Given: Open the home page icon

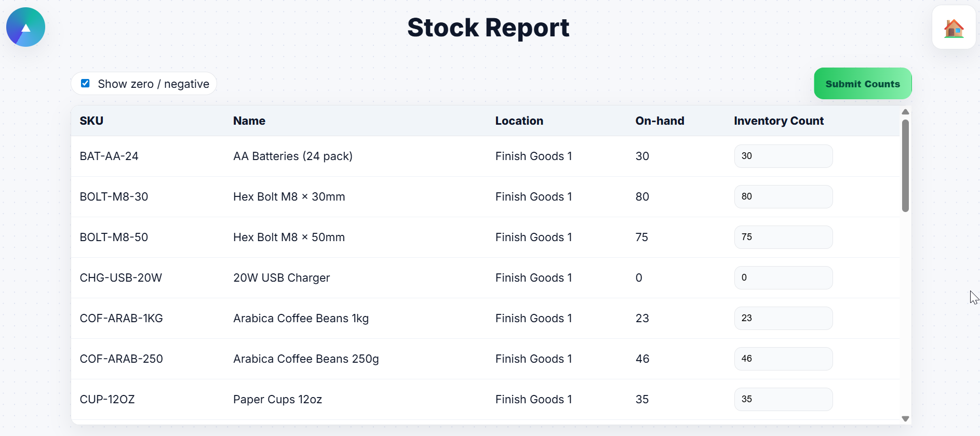Looking at the screenshot, I should coord(954,28).
